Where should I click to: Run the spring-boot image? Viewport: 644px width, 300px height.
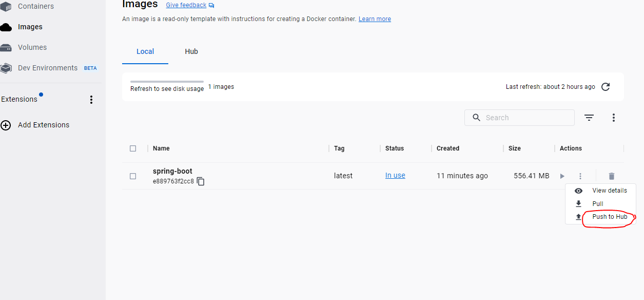pyautogui.click(x=562, y=176)
